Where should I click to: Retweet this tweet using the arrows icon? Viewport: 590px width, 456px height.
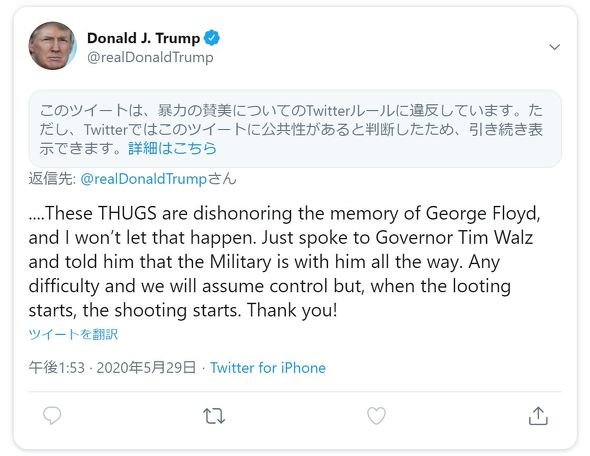[x=214, y=416]
